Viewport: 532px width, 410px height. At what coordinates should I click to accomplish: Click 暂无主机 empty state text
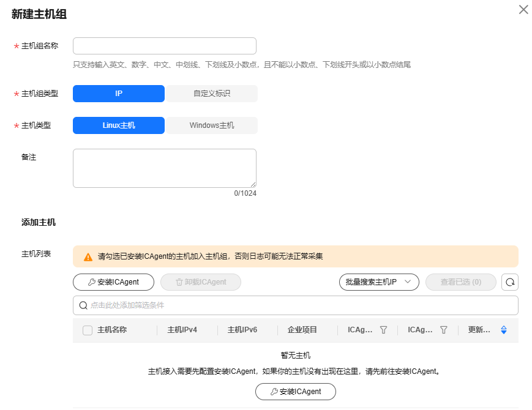click(x=296, y=356)
